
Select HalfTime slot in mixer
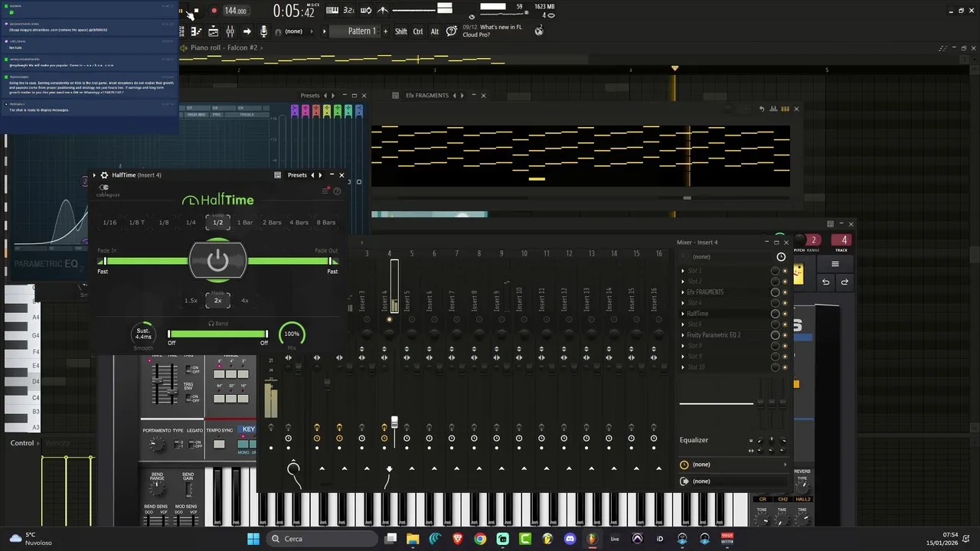(x=697, y=314)
